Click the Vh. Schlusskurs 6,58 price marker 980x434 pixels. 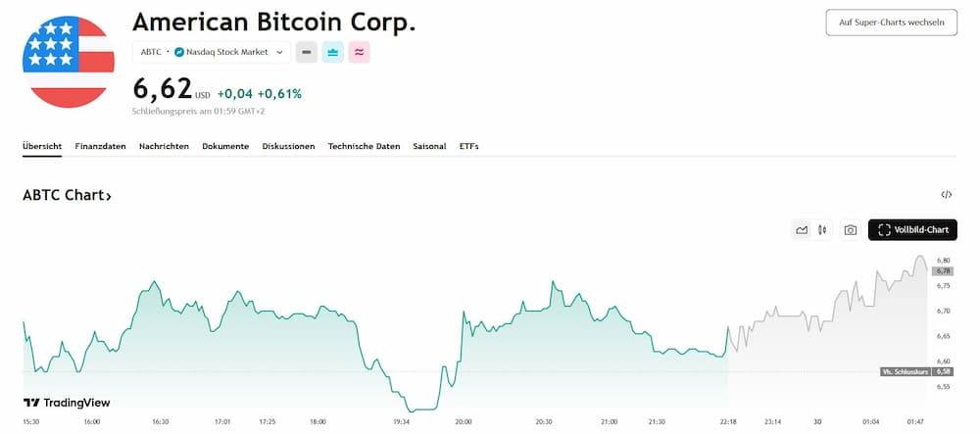point(917,372)
